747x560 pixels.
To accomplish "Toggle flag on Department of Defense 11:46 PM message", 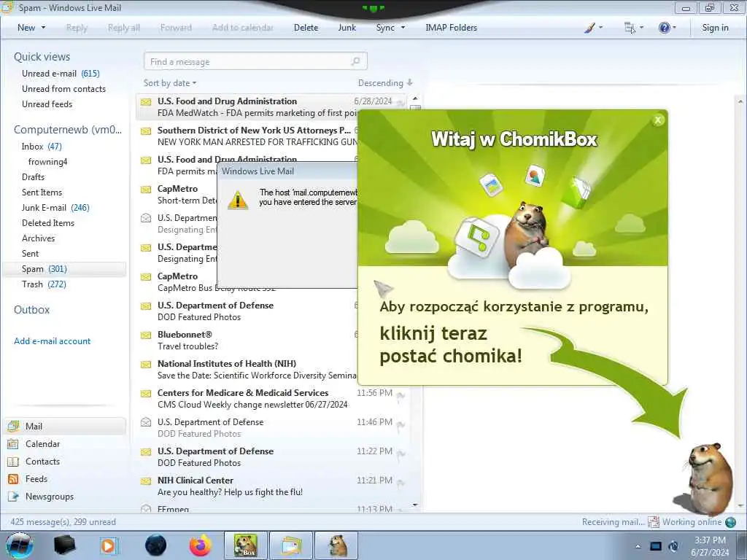I will pyautogui.click(x=400, y=424).
